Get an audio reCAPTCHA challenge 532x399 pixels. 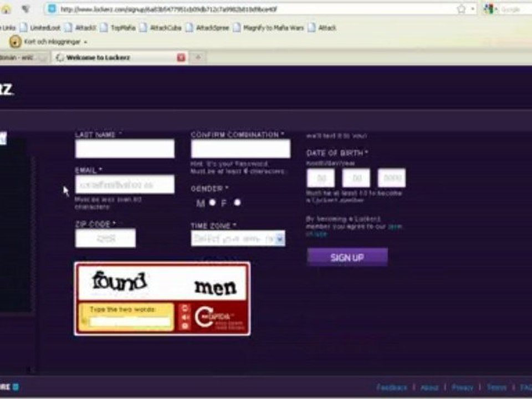(185, 317)
